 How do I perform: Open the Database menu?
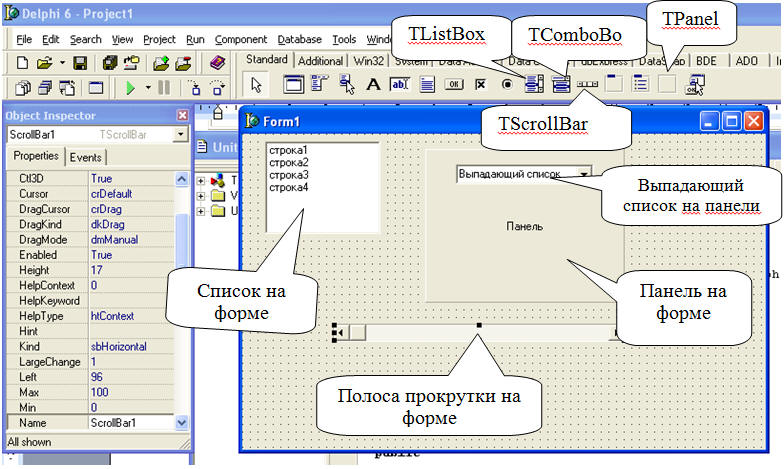click(300, 39)
